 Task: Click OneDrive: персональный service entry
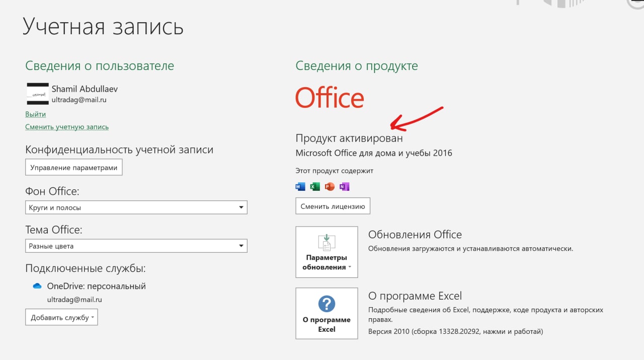[x=96, y=286]
